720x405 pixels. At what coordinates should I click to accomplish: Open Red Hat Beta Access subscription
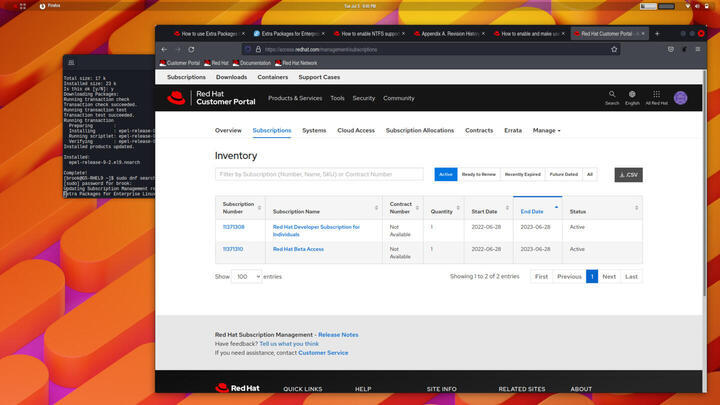tap(298, 249)
